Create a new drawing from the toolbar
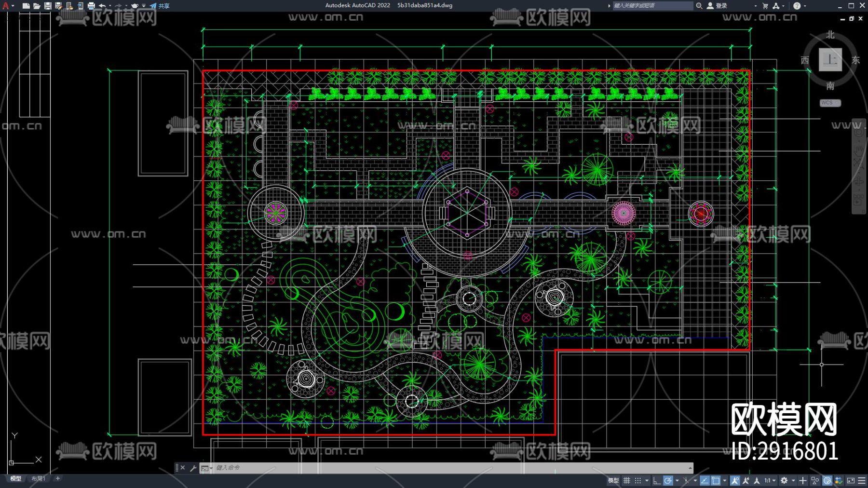This screenshot has width=868, height=488. pos(26,6)
